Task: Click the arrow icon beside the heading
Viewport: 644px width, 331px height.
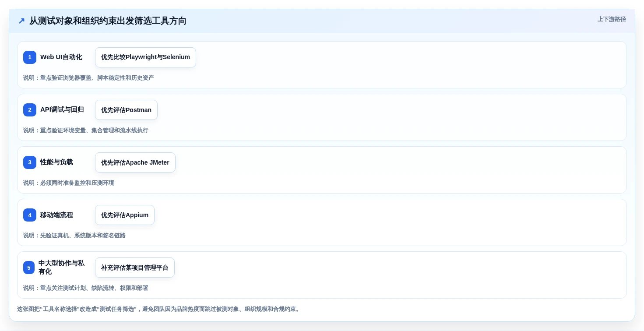Action: 21,21
